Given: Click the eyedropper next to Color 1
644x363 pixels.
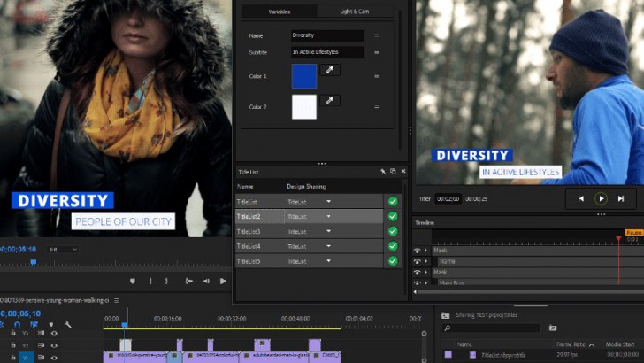Looking at the screenshot, I should pyautogui.click(x=329, y=71).
